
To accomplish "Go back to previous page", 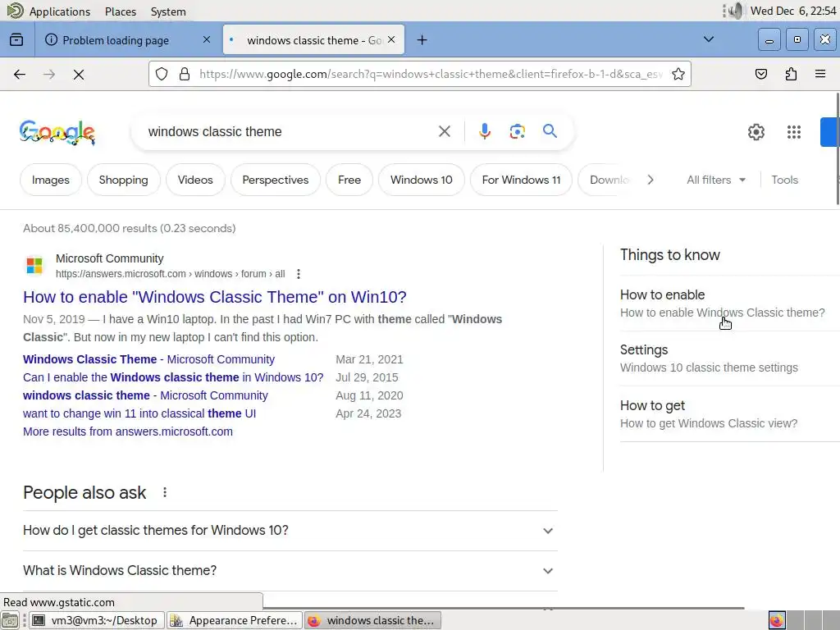I will (x=20, y=75).
